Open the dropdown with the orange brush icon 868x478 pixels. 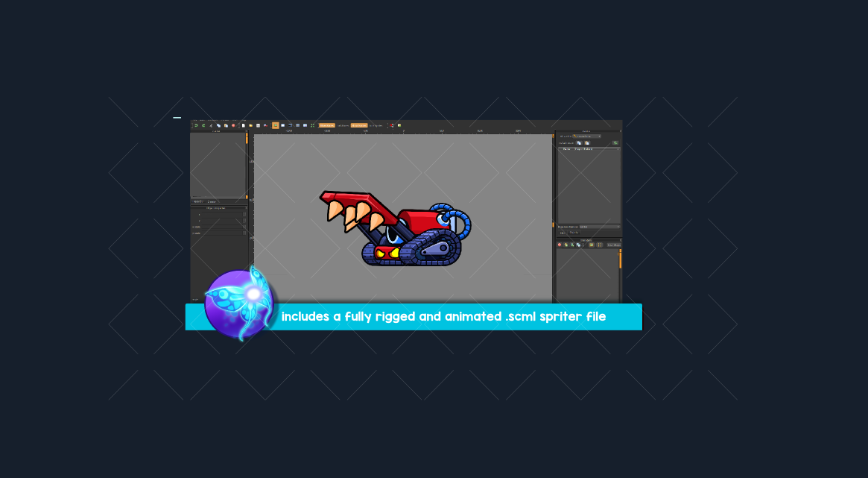587,136
